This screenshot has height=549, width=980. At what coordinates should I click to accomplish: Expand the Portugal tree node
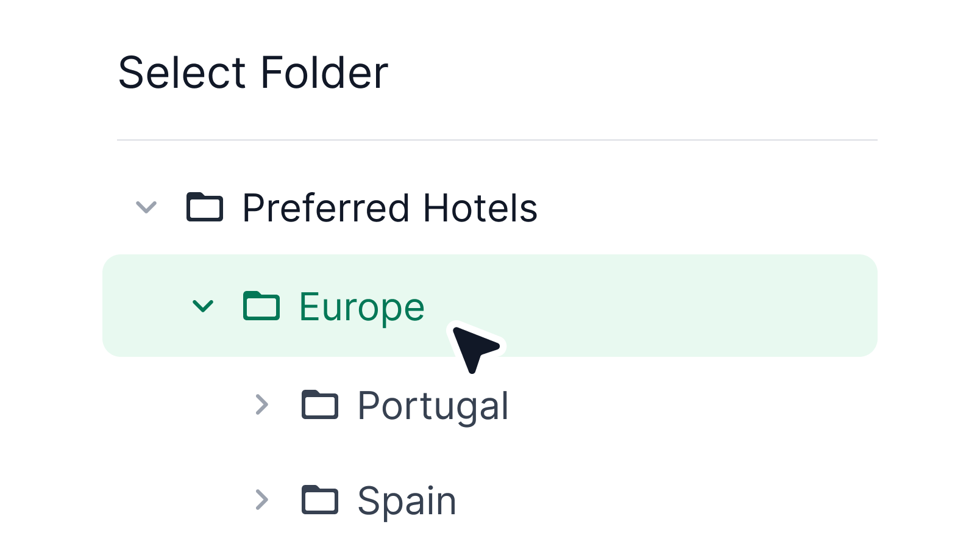coord(263,404)
